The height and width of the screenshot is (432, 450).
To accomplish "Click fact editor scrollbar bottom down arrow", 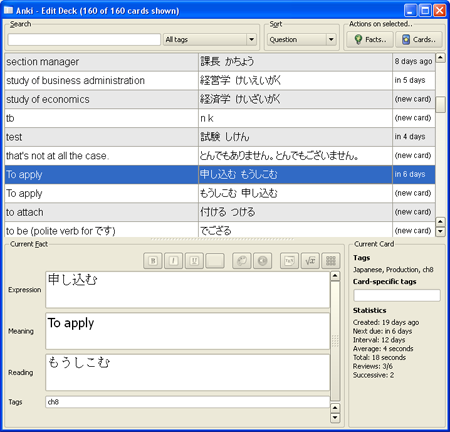I will point(335,418).
